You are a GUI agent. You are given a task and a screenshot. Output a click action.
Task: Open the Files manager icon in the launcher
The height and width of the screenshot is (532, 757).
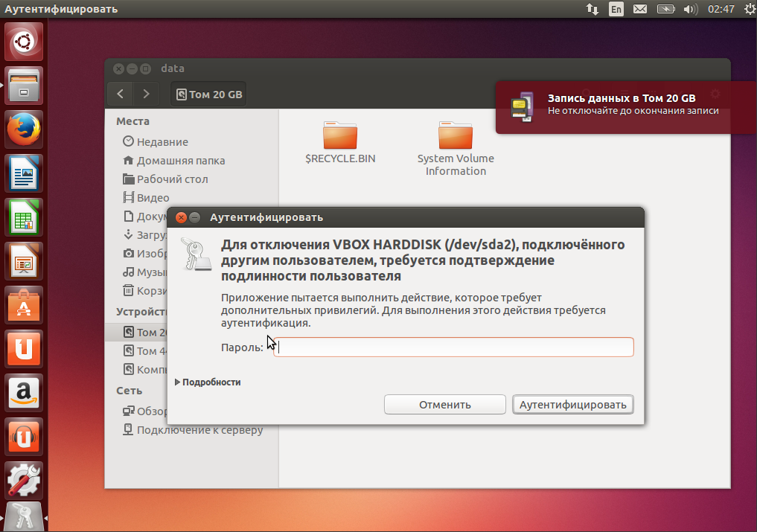[23, 84]
